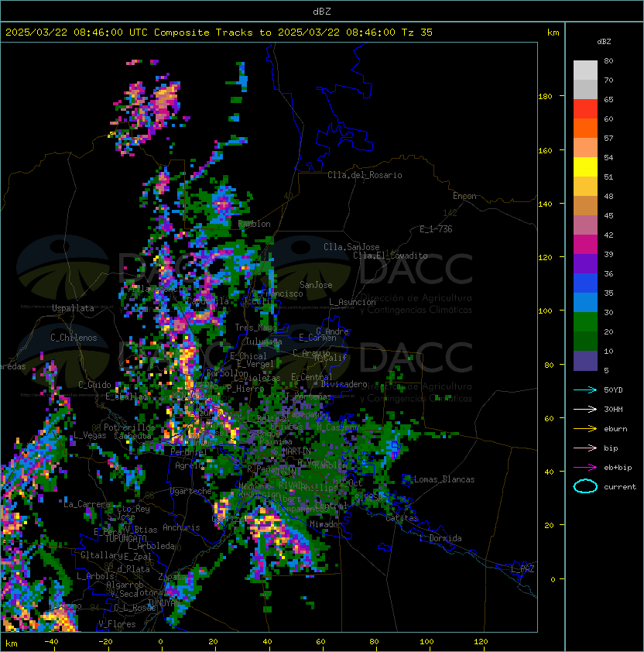Click the 'Mirador' map label

tap(326, 524)
